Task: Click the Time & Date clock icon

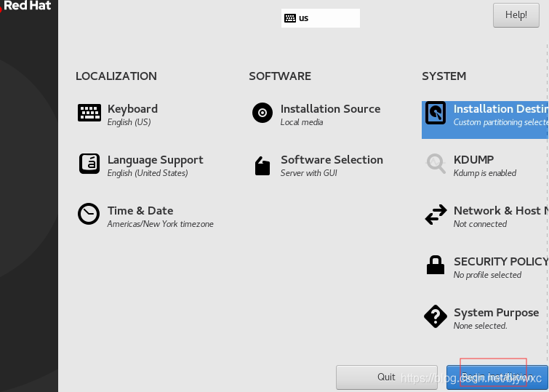Action: pos(89,215)
